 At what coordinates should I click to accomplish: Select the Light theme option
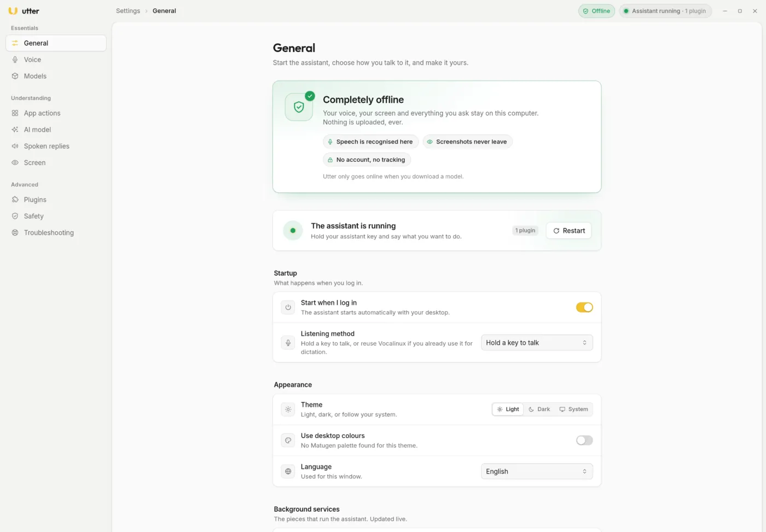[508, 410]
